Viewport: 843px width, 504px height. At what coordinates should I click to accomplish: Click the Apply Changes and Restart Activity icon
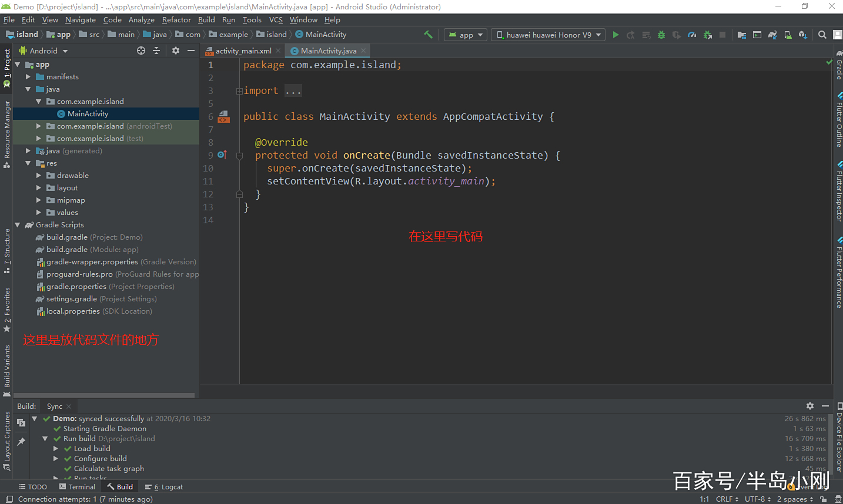pos(631,35)
